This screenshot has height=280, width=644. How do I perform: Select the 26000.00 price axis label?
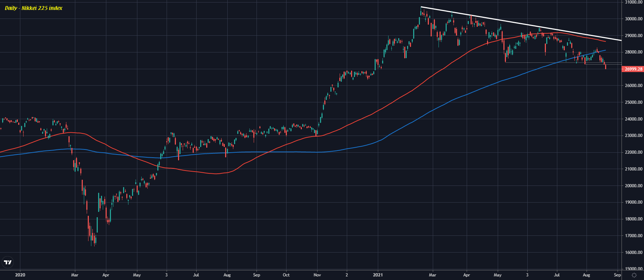[634, 86]
